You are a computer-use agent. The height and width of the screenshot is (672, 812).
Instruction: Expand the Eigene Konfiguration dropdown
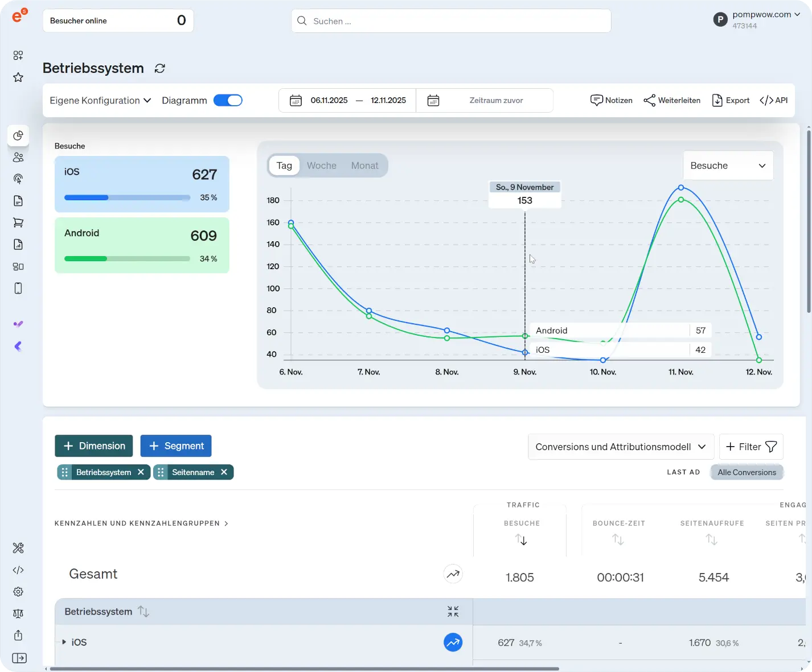pyautogui.click(x=100, y=100)
